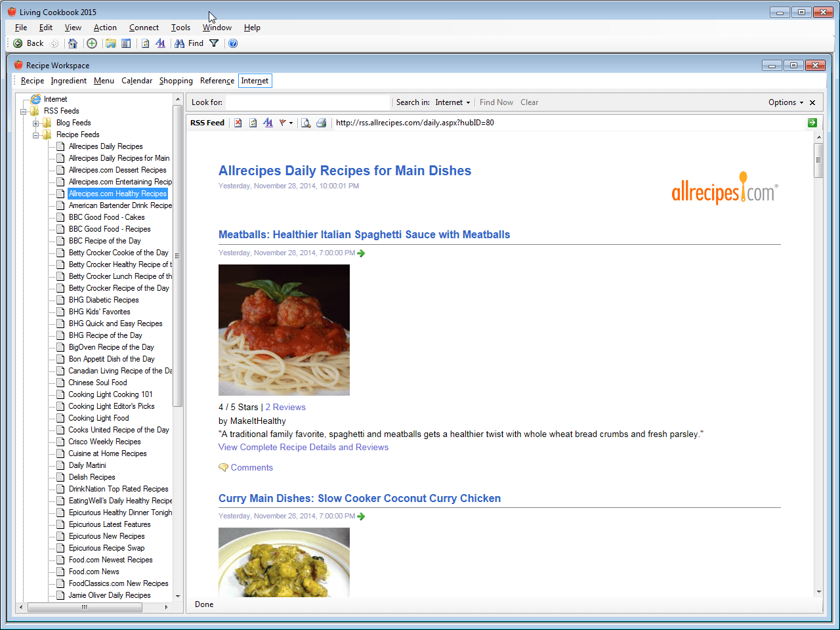Open the Window menu
Image resolution: width=840 pixels, height=630 pixels.
217,28
